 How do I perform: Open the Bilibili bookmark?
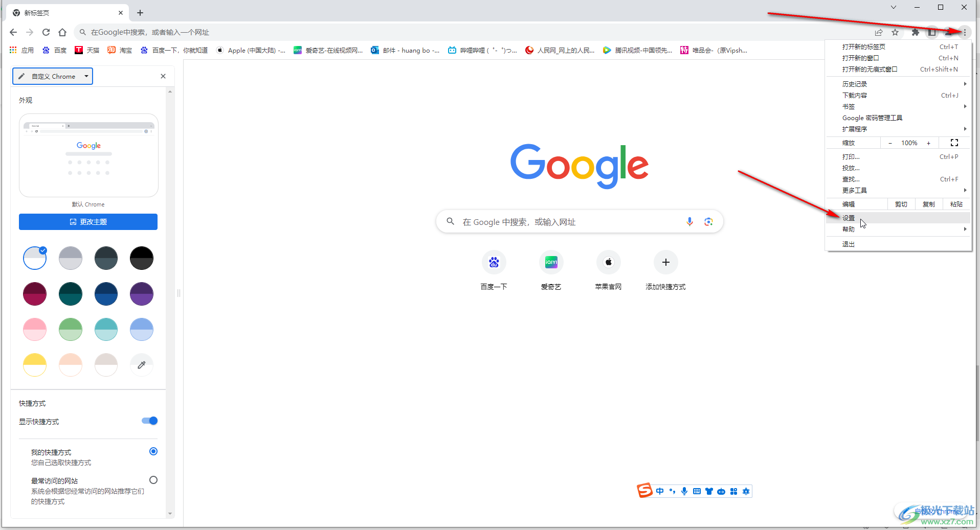tap(482, 50)
